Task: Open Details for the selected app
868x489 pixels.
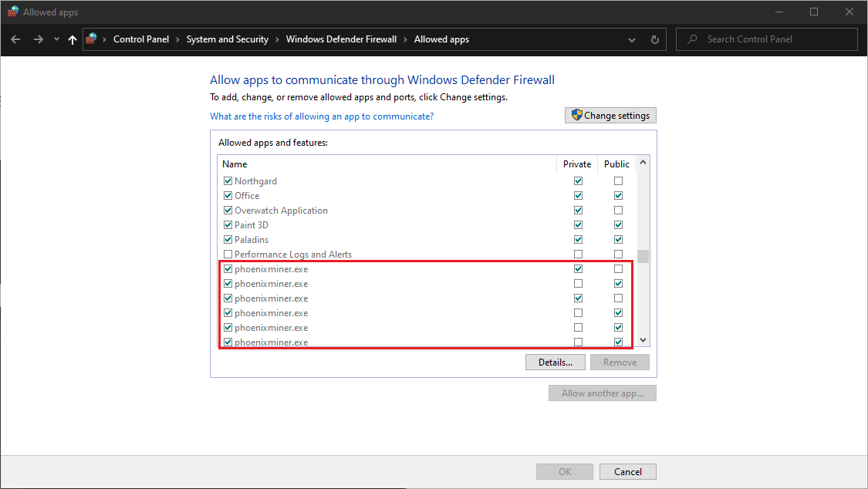Action: (x=556, y=363)
